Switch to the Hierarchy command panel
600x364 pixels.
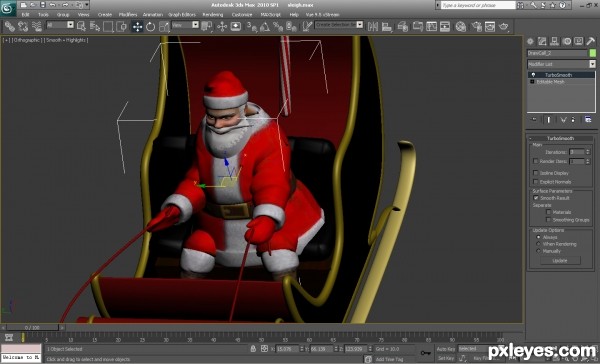[554, 41]
